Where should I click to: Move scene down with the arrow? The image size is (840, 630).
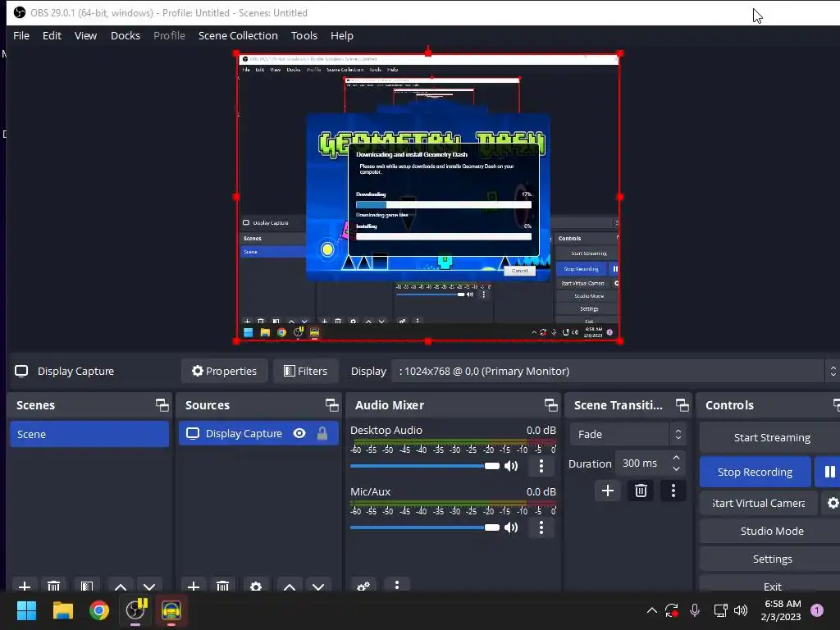(149, 586)
